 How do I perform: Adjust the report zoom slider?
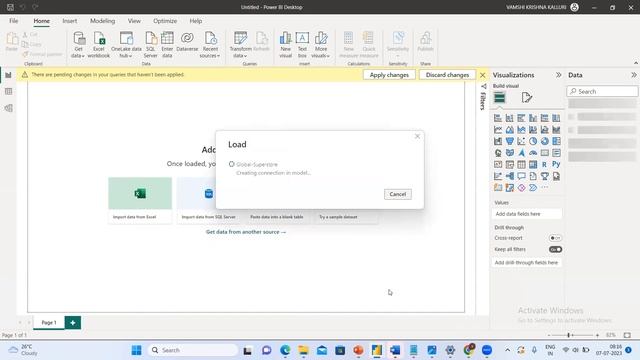pyautogui.click(x=573, y=335)
